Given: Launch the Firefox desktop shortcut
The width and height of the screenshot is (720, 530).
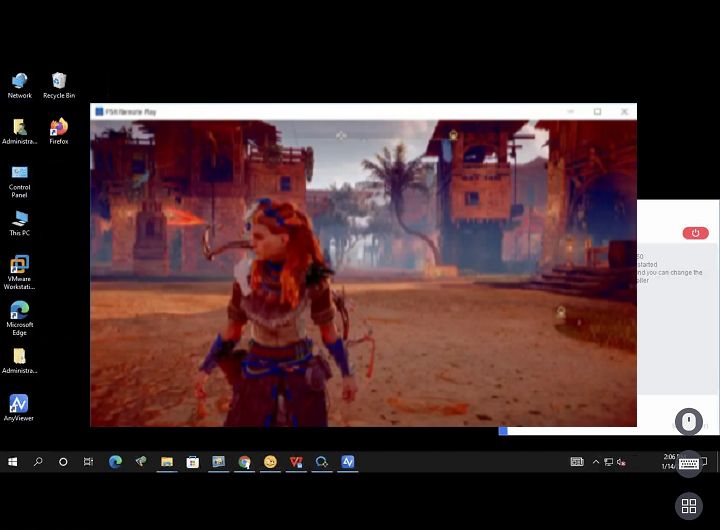Looking at the screenshot, I should coord(59,131).
